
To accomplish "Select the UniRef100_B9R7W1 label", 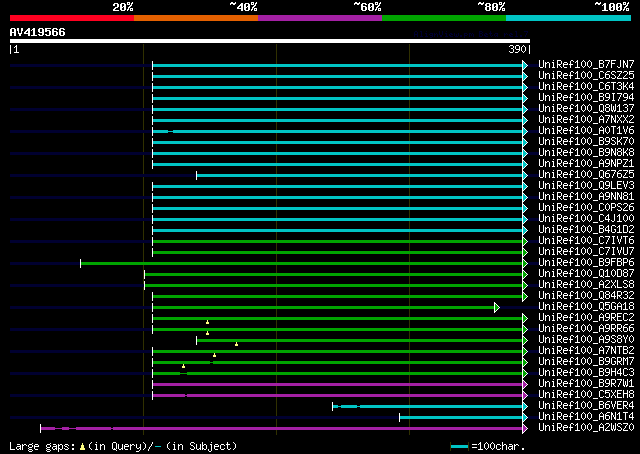I will (x=586, y=384).
